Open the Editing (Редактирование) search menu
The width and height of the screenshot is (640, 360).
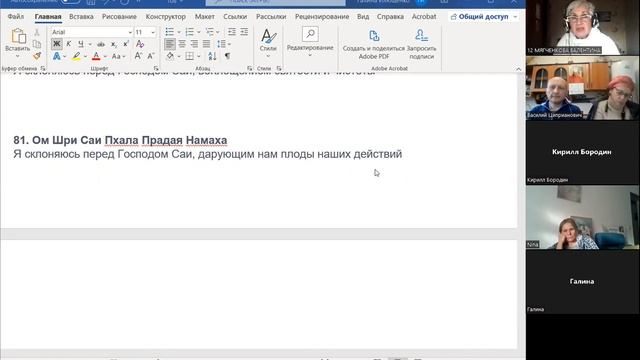coord(310,42)
